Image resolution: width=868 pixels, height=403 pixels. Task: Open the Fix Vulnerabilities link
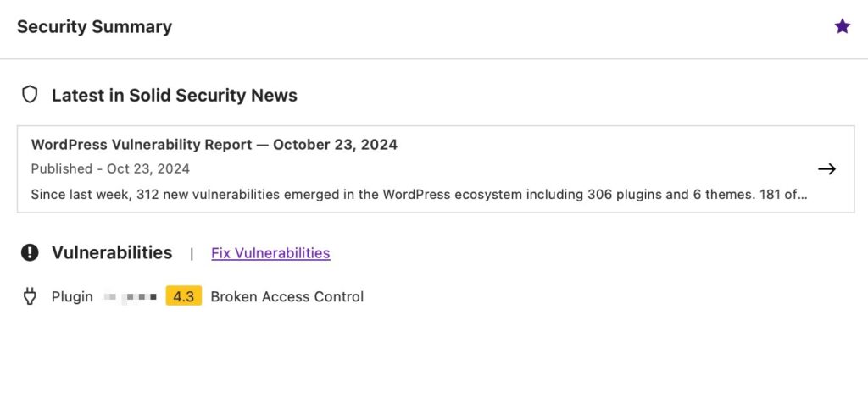(x=270, y=253)
